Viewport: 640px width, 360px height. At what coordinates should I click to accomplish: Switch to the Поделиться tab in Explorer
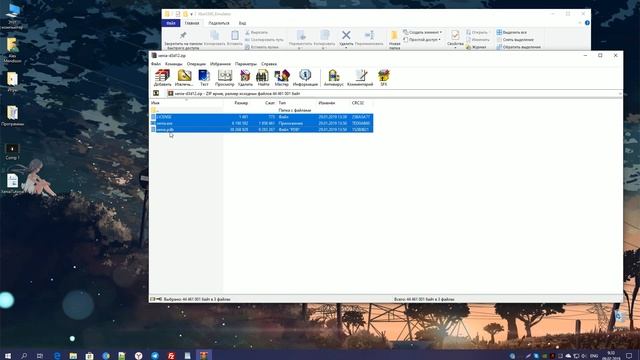click(x=219, y=23)
